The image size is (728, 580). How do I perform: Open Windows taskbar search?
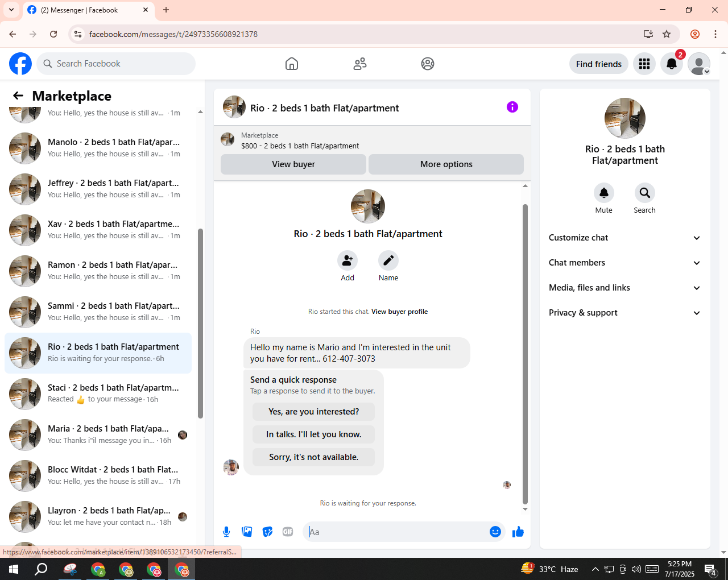click(41, 569)
